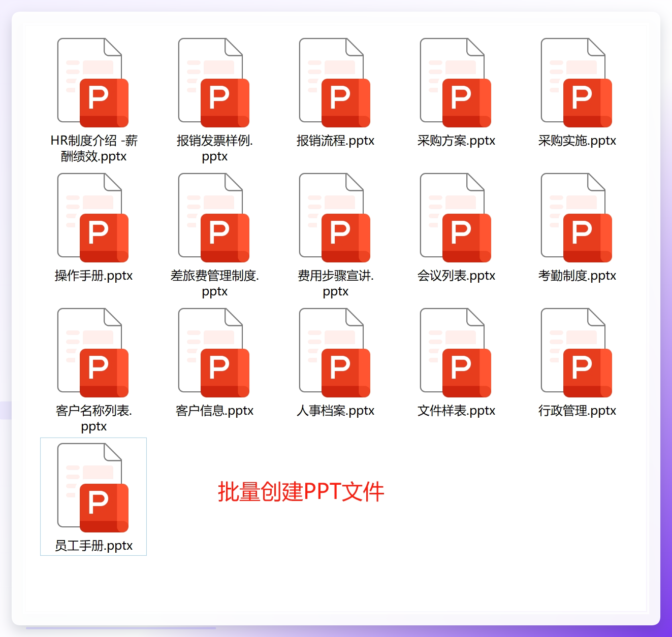
Task: Select the 客户名称列表.pptx file icon
Action: (x=93, y=353)
